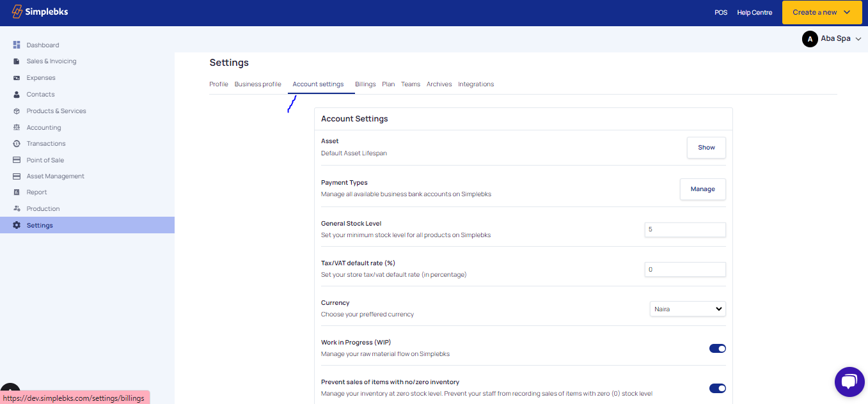Screen dimensions: 868x404
Task: Click the Transactions sidebar icon
Action: point(17,144)
